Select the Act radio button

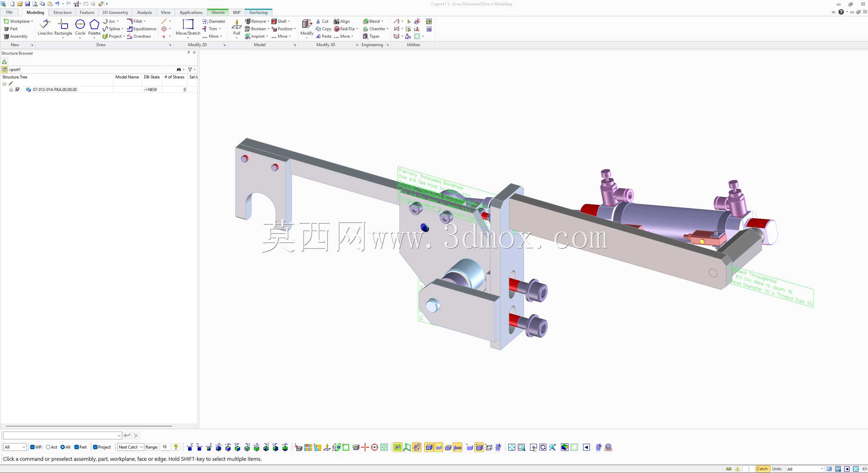click(48, 447)
